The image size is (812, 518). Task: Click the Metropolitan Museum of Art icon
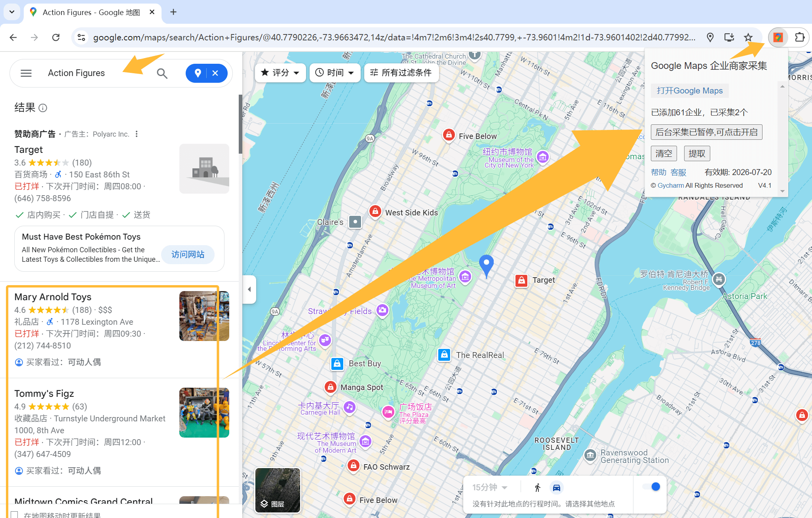tap(465, 277)
